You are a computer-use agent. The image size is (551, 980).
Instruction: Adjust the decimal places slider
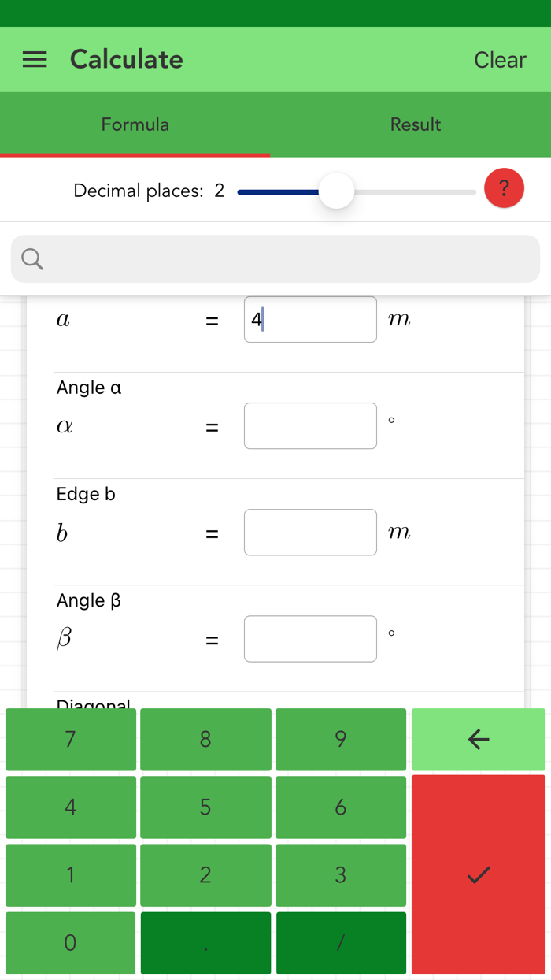tap(336, 190)
